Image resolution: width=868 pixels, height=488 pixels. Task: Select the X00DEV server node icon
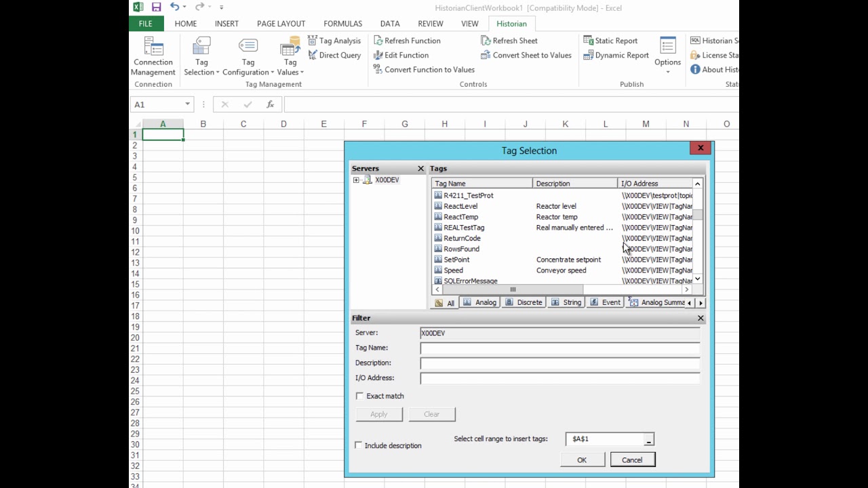(x=367, y=180)
